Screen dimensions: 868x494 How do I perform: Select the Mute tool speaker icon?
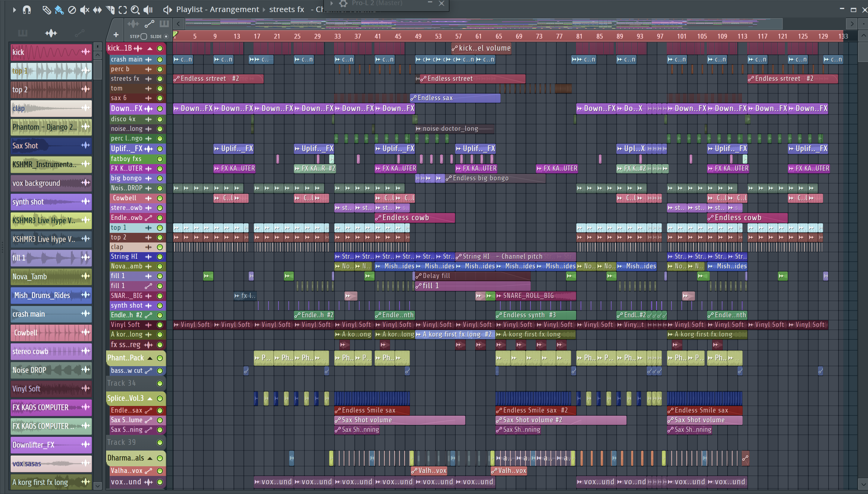(x=84, y=10)
